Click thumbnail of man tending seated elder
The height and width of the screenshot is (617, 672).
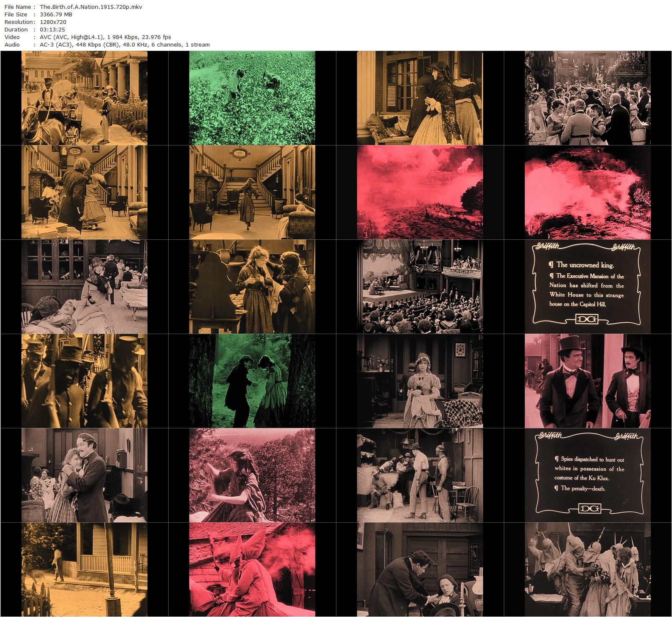pos(420,570)
